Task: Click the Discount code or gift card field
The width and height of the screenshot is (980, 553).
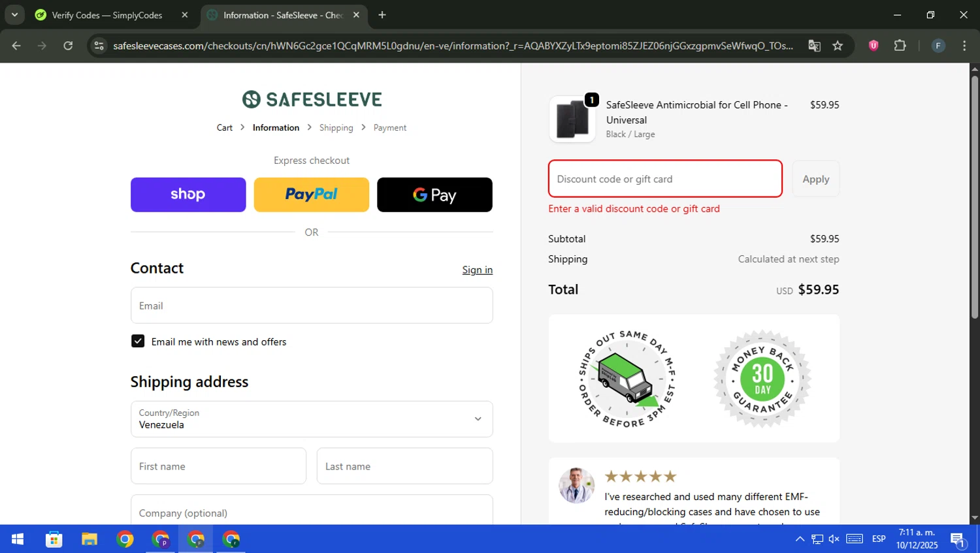Action: [665, 179]
